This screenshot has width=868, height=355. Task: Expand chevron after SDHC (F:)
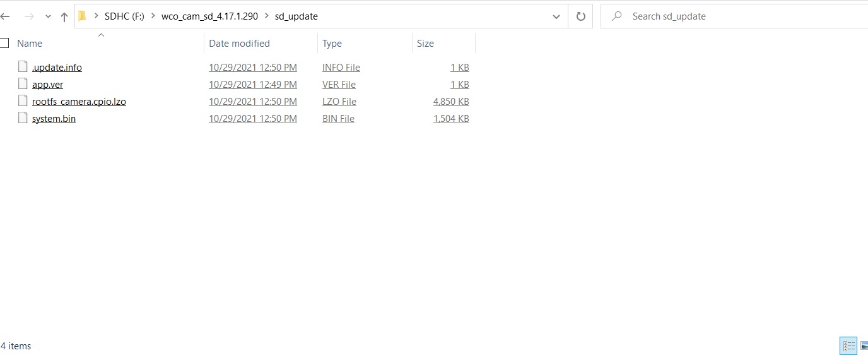point(153,16)
